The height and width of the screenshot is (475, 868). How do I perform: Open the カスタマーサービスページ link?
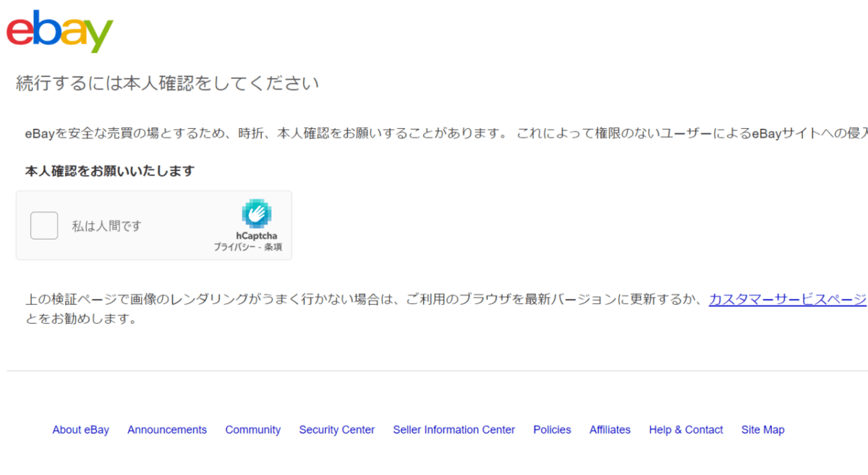tap(787, 299)
